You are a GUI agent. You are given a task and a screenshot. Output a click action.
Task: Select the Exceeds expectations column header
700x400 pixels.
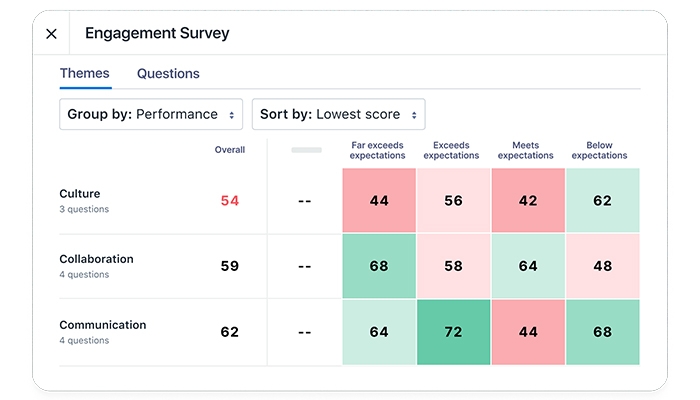point(453,150)
